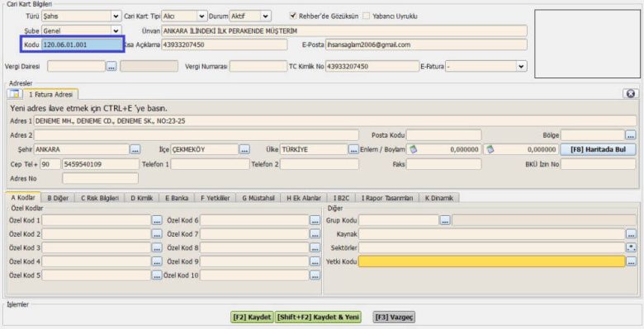644x329 pixels.
Task: Click the empty photo box at top right
Action: coord(587,44)
